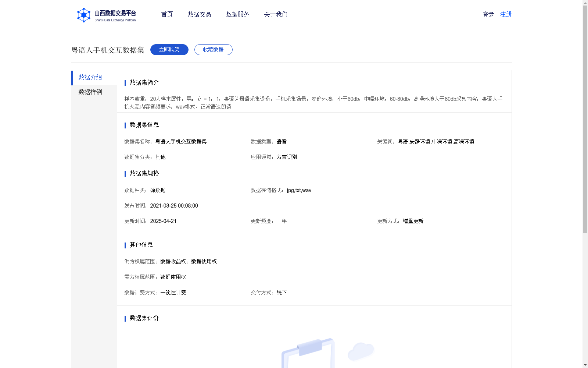This screenshot has height=368, width=588.
Task: Click the update time 2025-04-21
Action: [x=163, y=221]
